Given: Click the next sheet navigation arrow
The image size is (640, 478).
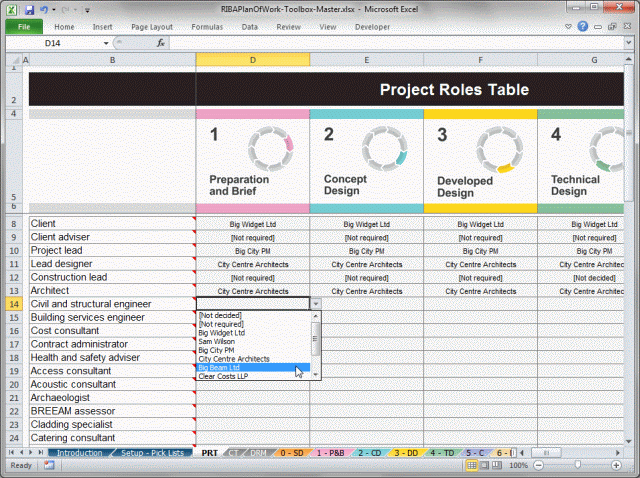Looking at the screenshot, I should 31,452.
